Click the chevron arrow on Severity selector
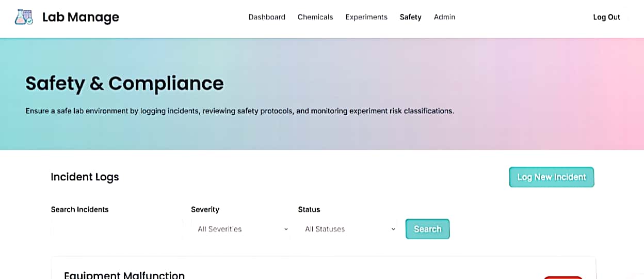Image resolution: width=644 pixels, height=279 pixels. [286, 229]
